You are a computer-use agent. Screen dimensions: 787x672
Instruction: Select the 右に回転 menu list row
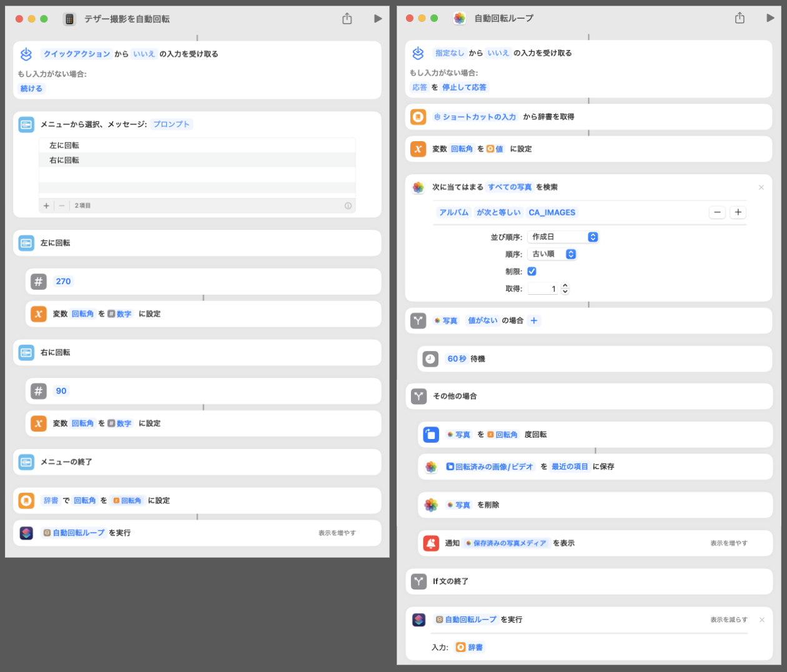197,161
